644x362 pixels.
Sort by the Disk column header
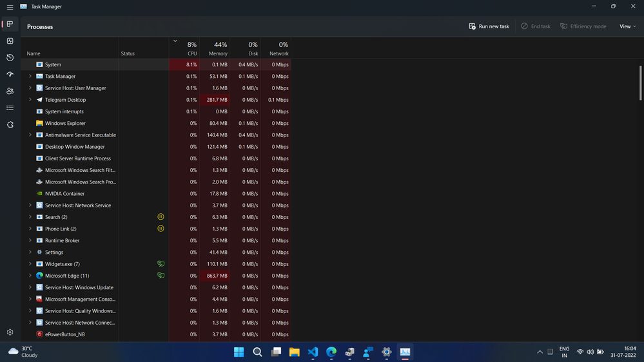click(245, 48)
